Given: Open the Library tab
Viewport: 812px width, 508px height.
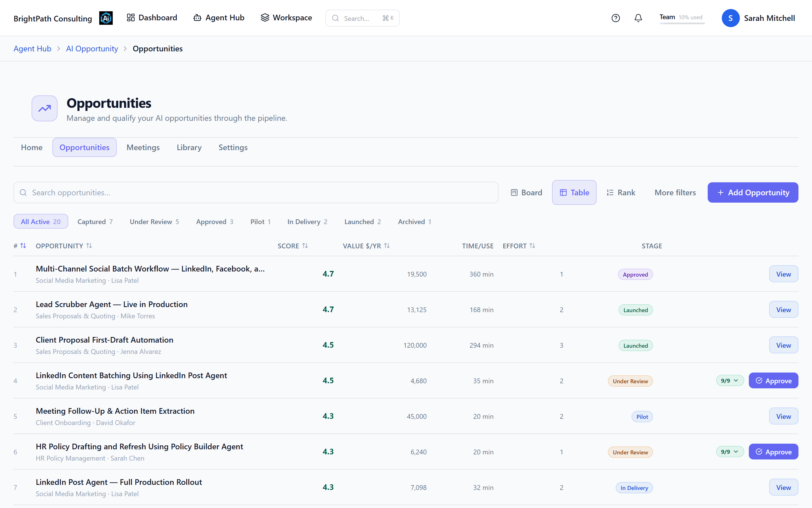Looking at the screenshot, I should 189,147.
